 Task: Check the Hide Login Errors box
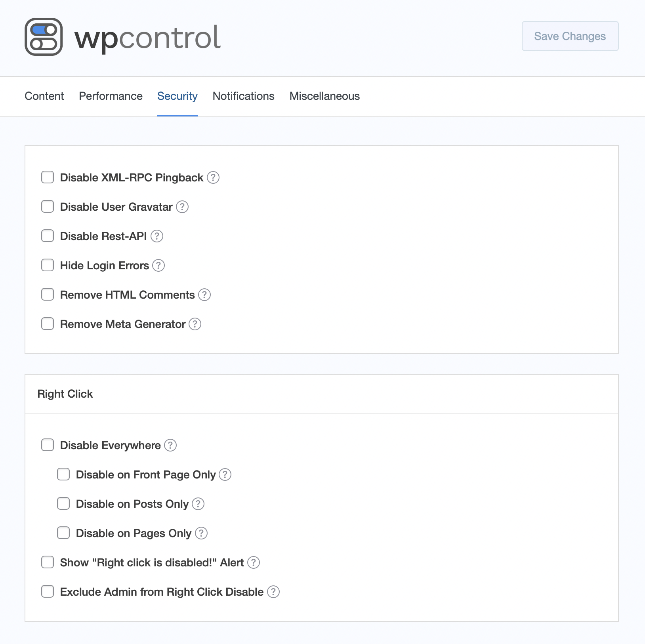click(x=48, y=265)
